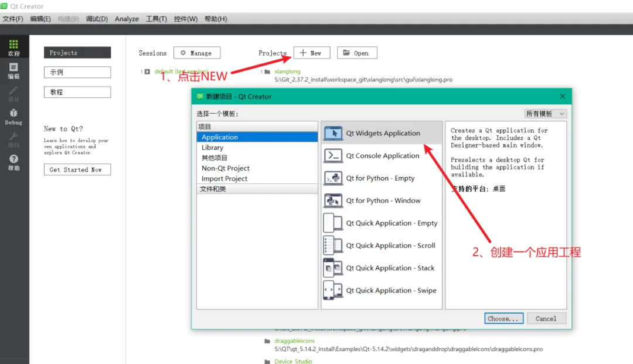Viewport: 633px width, 364px height.
Task: Click the Choose... button
Action: tap(504, 318)
